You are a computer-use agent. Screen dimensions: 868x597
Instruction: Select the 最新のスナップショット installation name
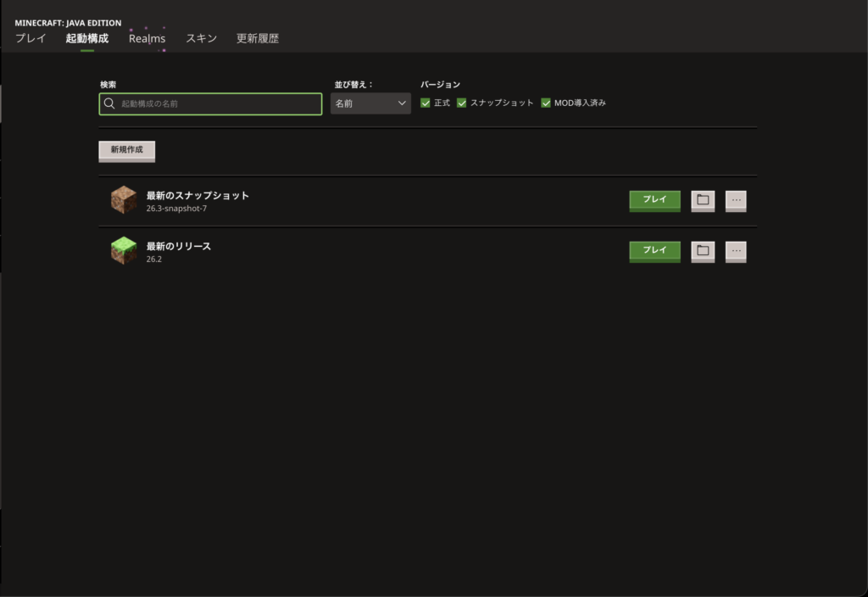point(198,196)
